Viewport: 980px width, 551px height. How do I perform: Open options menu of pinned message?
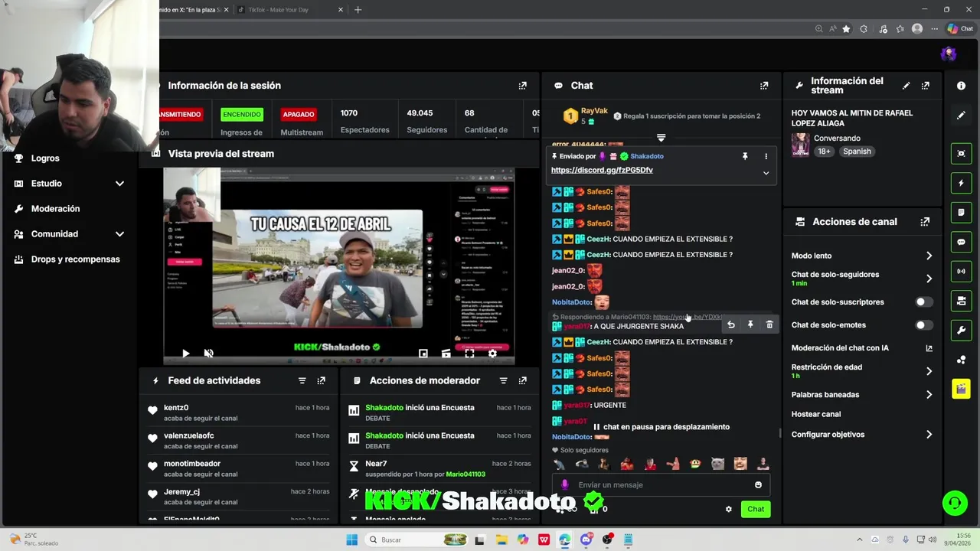pyautogui.click(x=766, y=156)
